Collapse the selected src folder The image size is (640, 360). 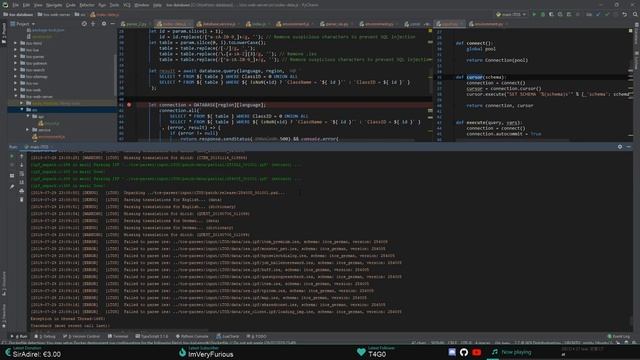pyautogui.click(x=22, y=109)
